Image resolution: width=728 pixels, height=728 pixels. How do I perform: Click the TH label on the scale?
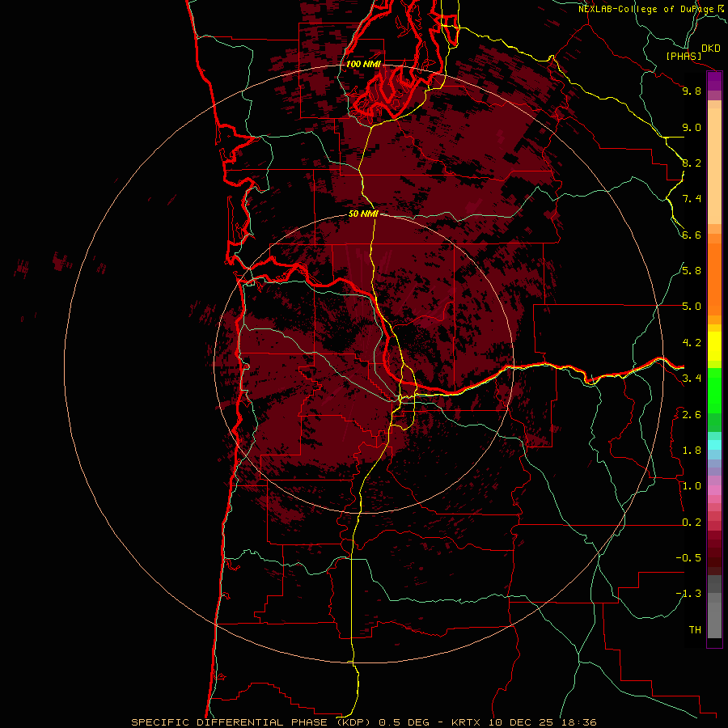coord(695,630)
